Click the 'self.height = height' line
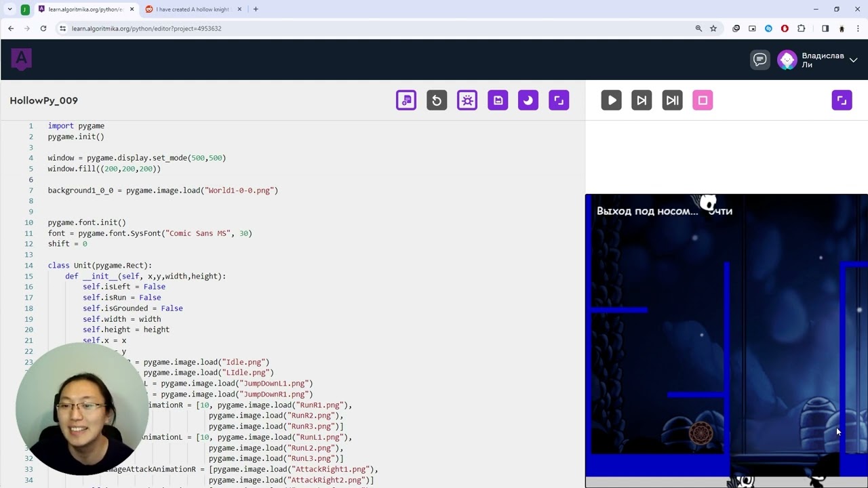 pyautogui.click(x=126, y=329)
